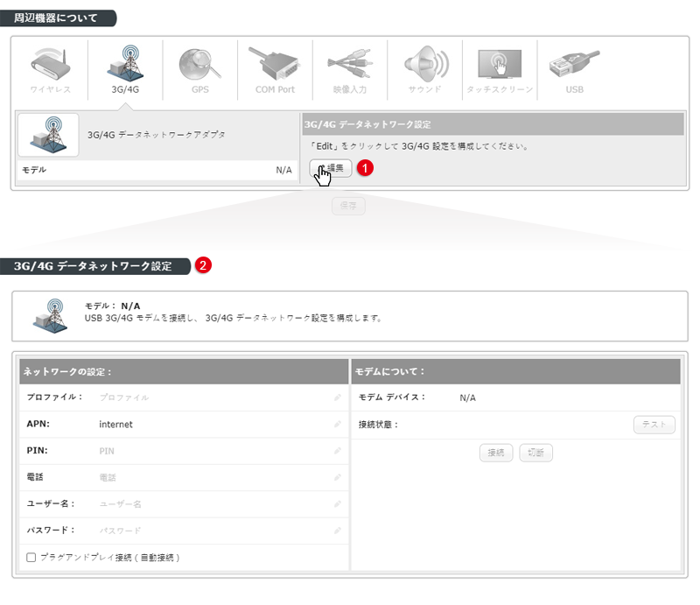Viewport: 700px width, 605px height.
Task: Click the ユーザー名 username input field
Action: [x=214, y=504]
